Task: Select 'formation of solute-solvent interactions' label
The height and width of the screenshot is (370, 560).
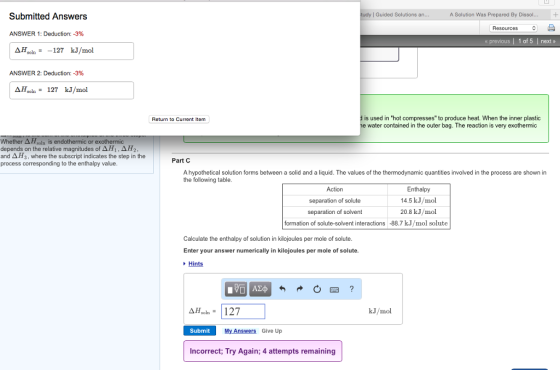Action: pos(335,223)
